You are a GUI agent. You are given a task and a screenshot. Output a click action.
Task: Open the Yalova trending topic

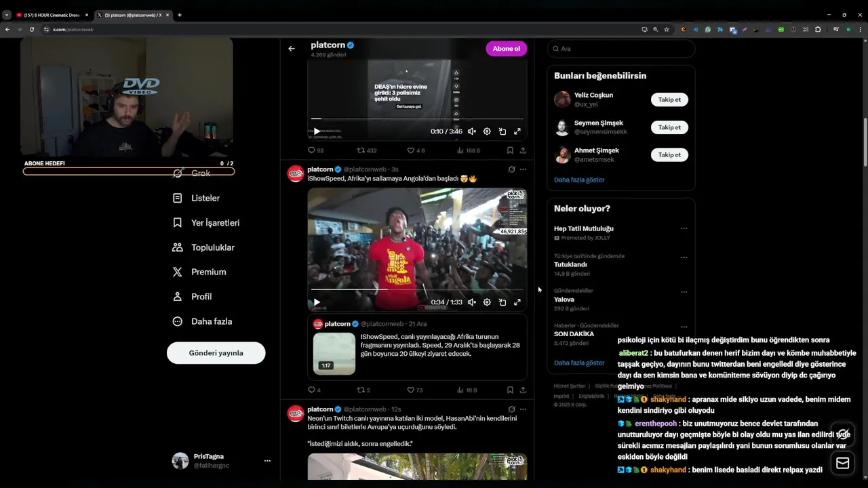pyautogui.click(x=564, y=300)
